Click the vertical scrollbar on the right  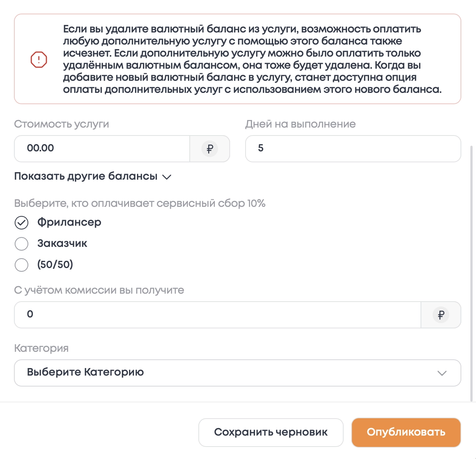[x=471, y=272]
